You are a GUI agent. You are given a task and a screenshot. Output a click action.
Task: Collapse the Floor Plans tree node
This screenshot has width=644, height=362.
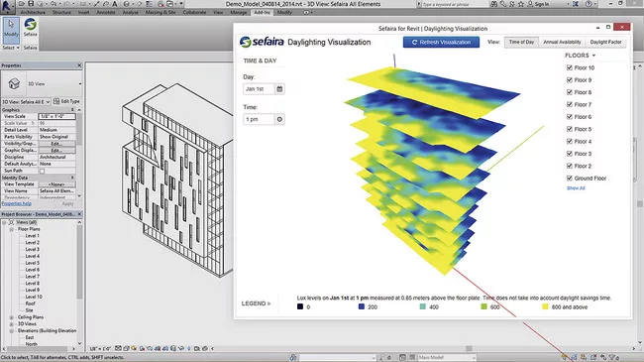tap(12, 229)
